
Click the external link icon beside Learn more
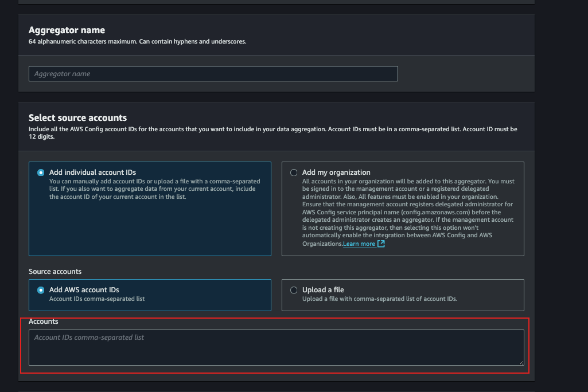(381, 244)
